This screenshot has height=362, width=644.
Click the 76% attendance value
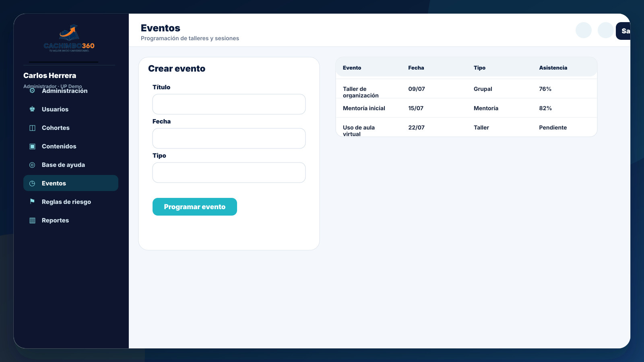(x=545, y=89)
